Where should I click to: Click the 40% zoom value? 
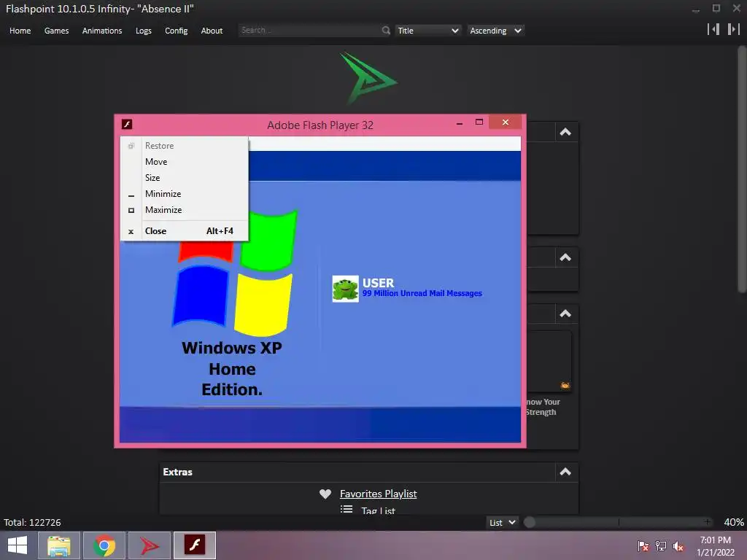pyautogui.click(x=734, y=522)
